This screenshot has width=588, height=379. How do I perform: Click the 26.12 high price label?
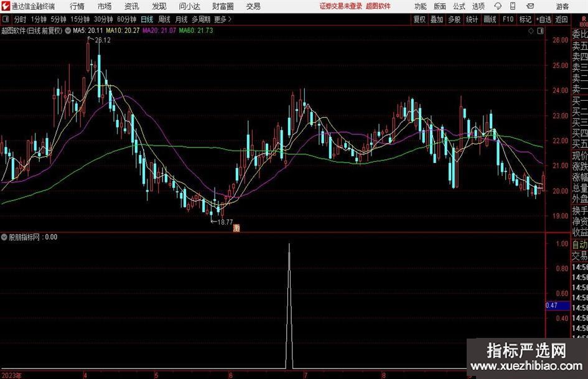pyautogui.click(x=103, y=40)
